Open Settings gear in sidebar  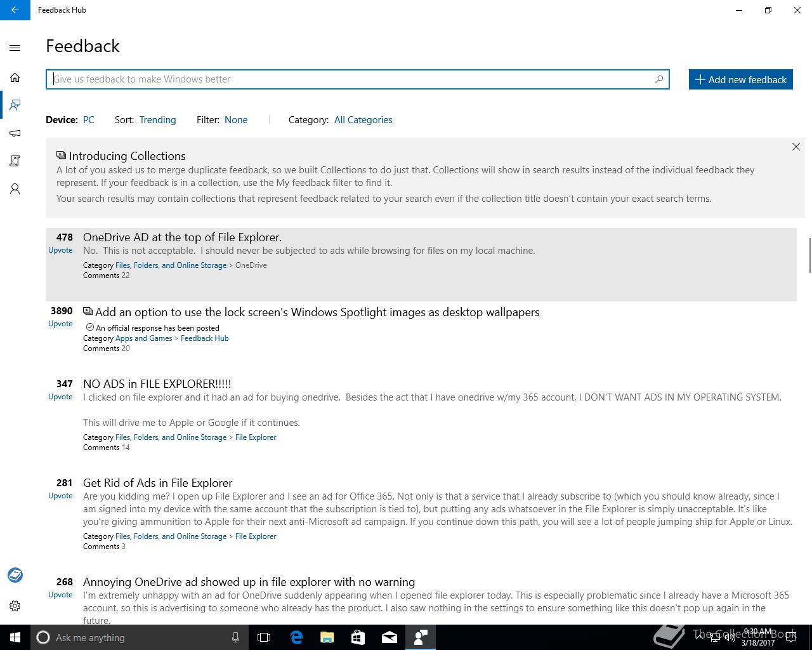point(15,606)
